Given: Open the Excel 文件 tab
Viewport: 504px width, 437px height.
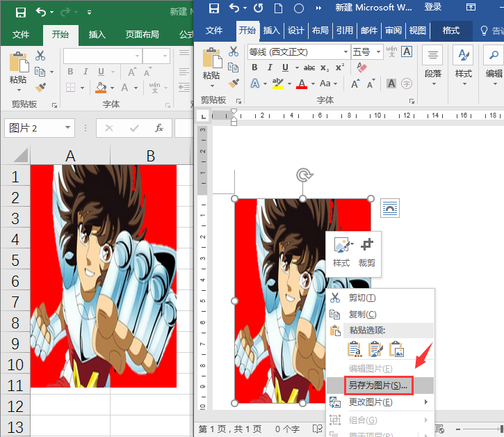Looking at the screenshot, I should (21, 34).
